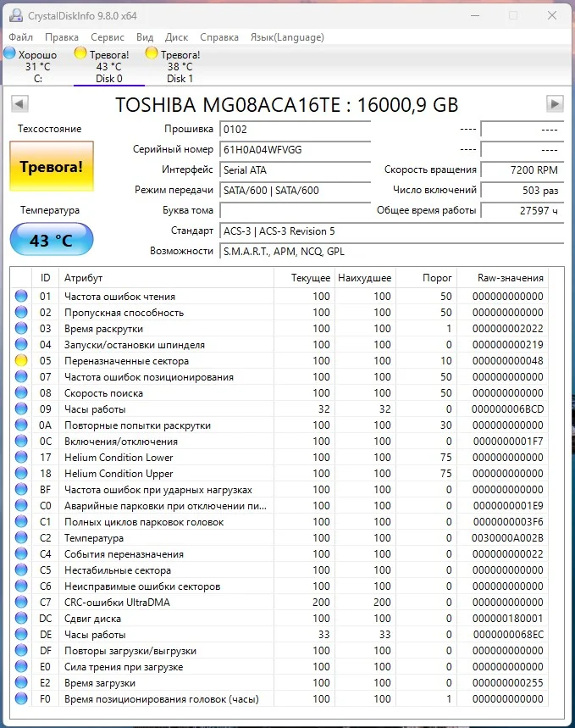Select the Disk 1 yellow status orb
Viewport: 575px width, 728px height.
point(152,53)
